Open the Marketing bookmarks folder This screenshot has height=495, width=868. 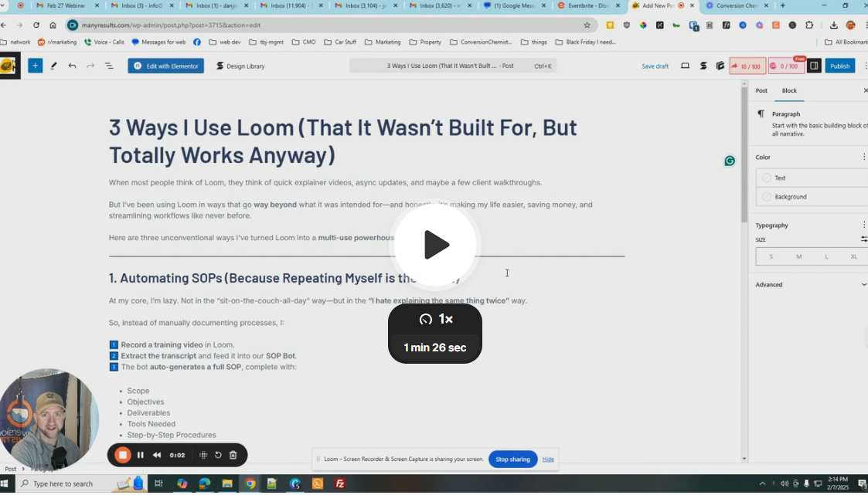383,42
